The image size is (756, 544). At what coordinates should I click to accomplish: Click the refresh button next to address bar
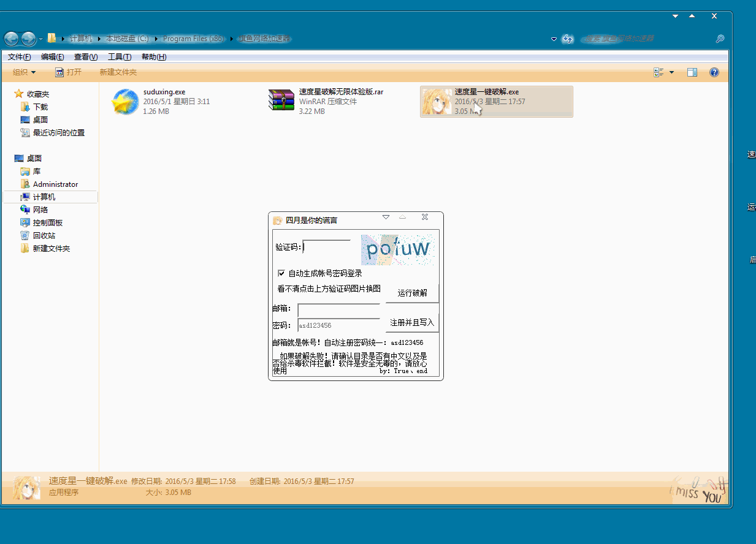point(568,39)
